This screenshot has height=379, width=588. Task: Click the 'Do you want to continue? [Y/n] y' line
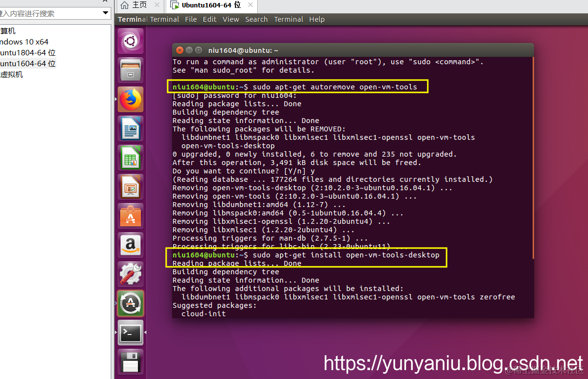(244, 171)
